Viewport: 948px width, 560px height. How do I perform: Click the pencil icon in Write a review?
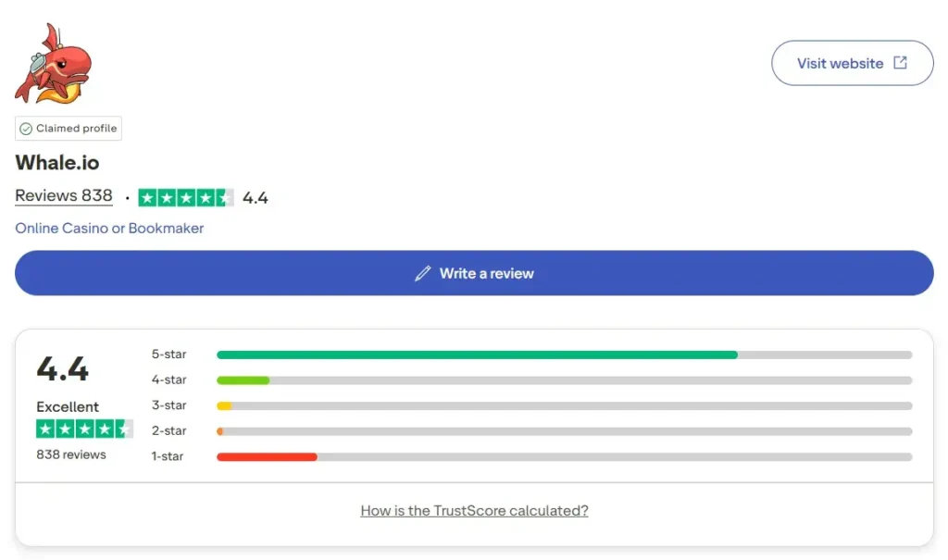(422, 273)
